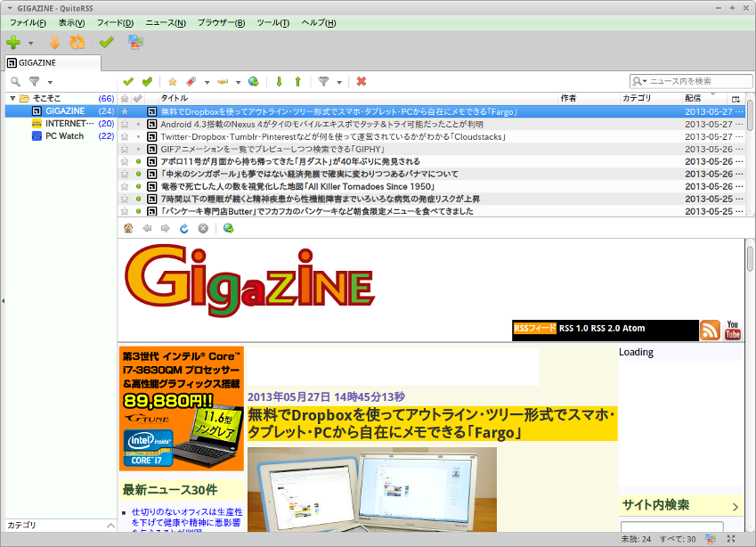Click the main toolbar monitors icon

pyautogui.click(x=135, y=43)
